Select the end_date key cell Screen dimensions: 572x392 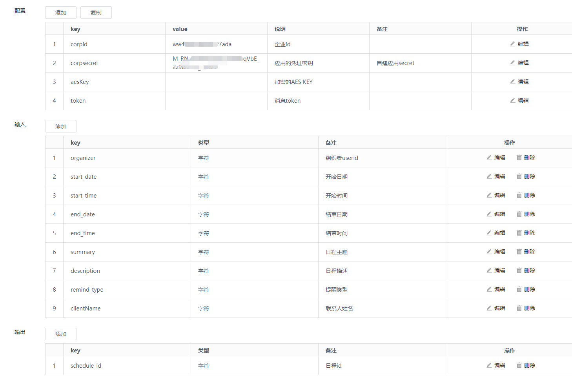pyautogui.click(x=127, y=214)
